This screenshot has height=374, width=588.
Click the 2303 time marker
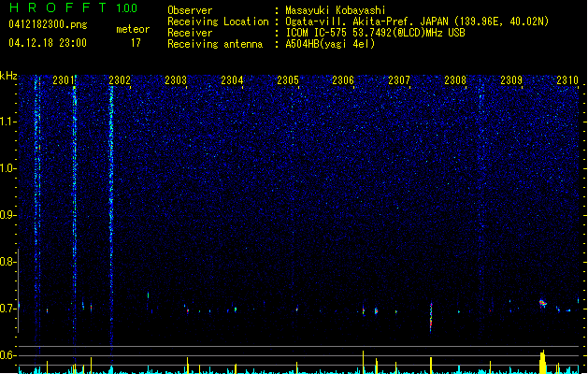176,80
